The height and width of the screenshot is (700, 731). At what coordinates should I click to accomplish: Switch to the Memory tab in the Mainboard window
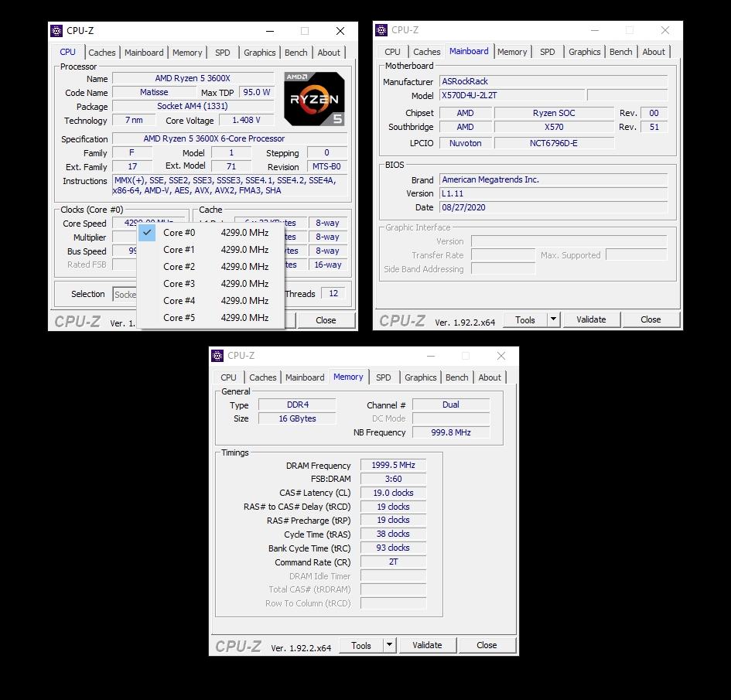coord(512,52)
